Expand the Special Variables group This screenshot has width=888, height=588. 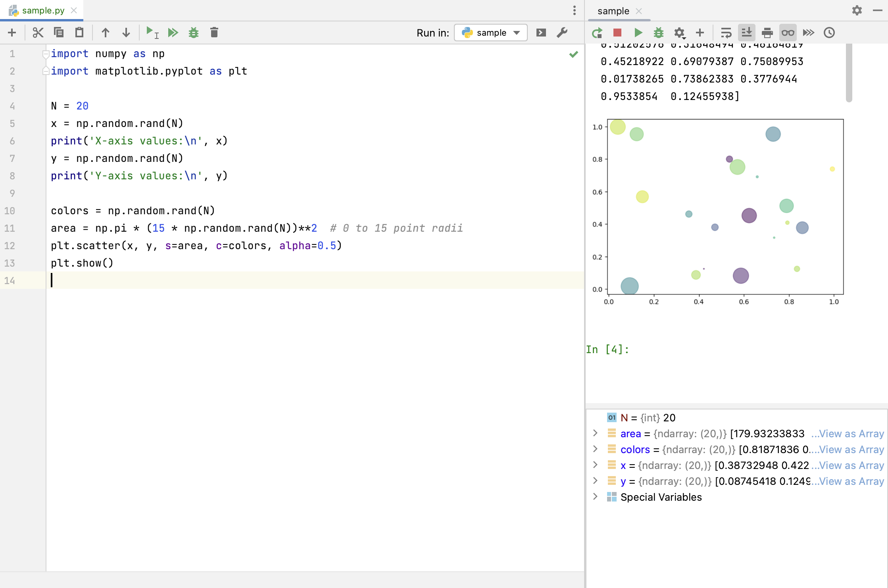pyautogui.click(x=596, y=497)
